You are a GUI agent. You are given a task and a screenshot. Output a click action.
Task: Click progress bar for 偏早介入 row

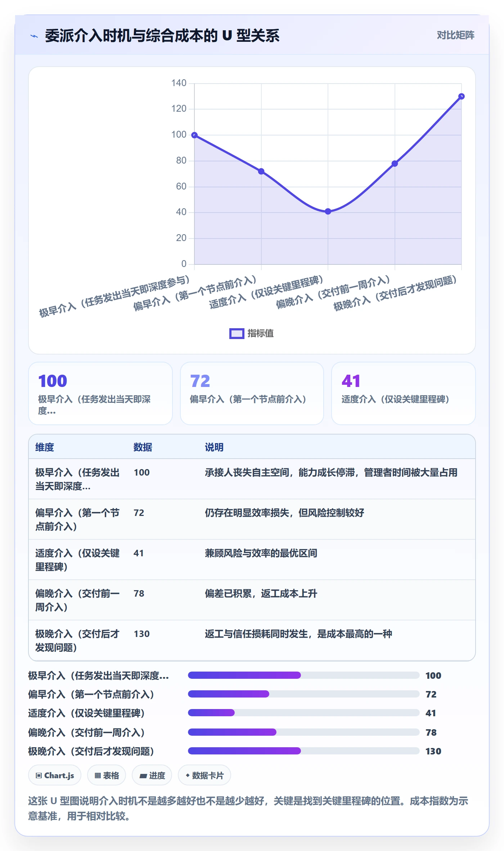coord(304,694)
